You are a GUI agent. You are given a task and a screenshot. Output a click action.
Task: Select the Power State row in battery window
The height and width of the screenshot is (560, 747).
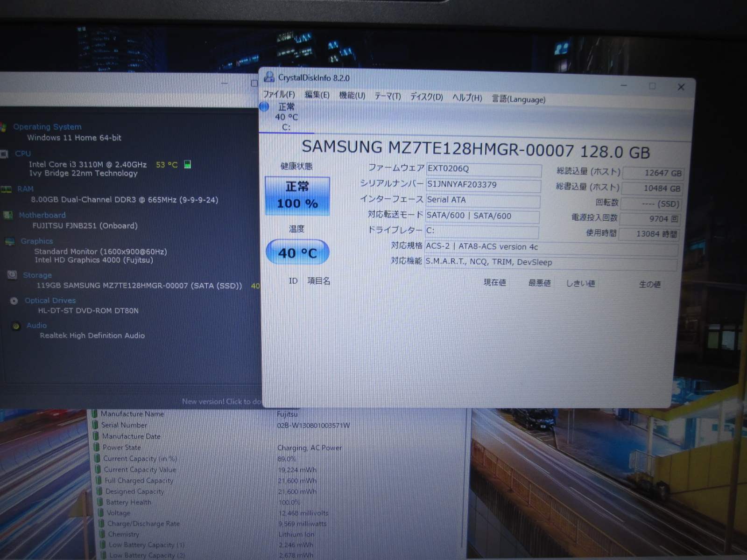click(x=279, y=448)
